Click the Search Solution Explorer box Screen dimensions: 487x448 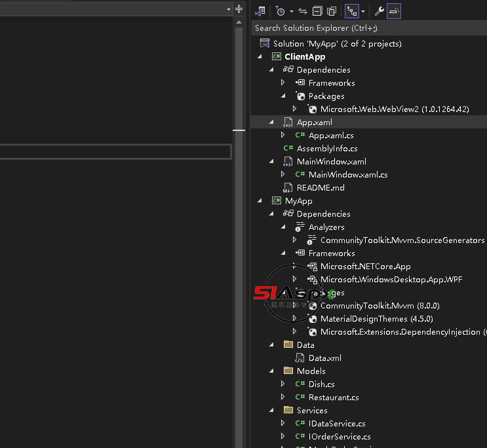[x=369, y=28]
